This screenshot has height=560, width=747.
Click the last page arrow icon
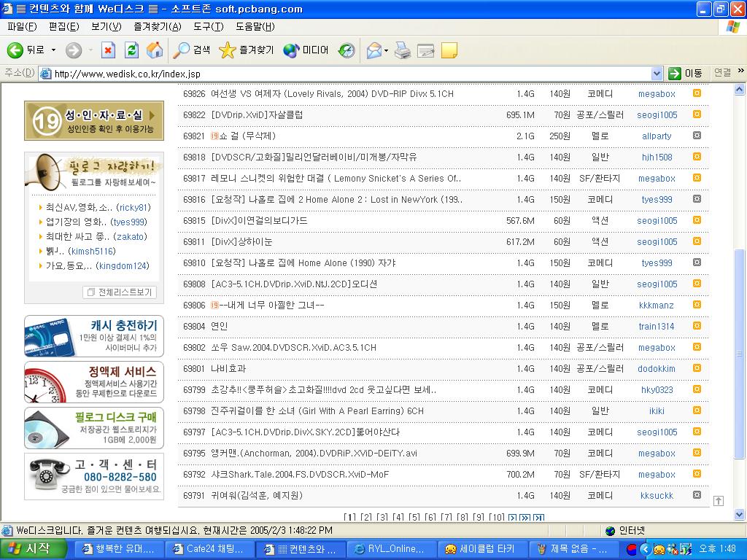[538, 518]
